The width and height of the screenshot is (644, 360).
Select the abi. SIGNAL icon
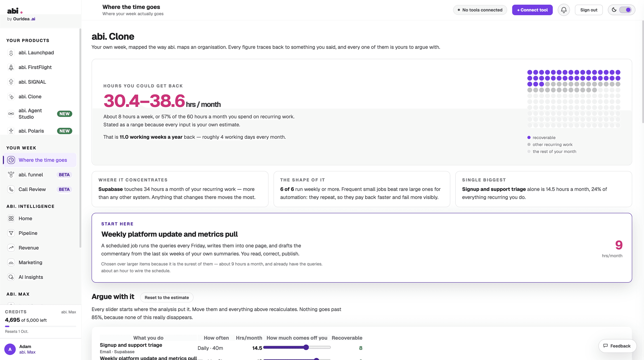click(11, 82)
